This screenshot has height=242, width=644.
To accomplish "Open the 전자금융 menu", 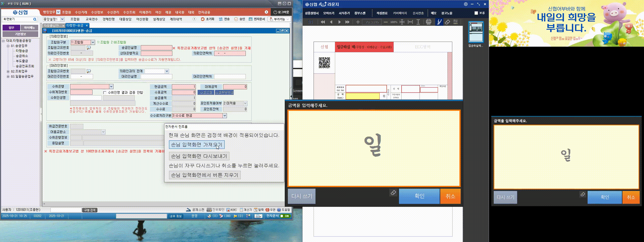I will pyautogui.click(x=204, y=12).
